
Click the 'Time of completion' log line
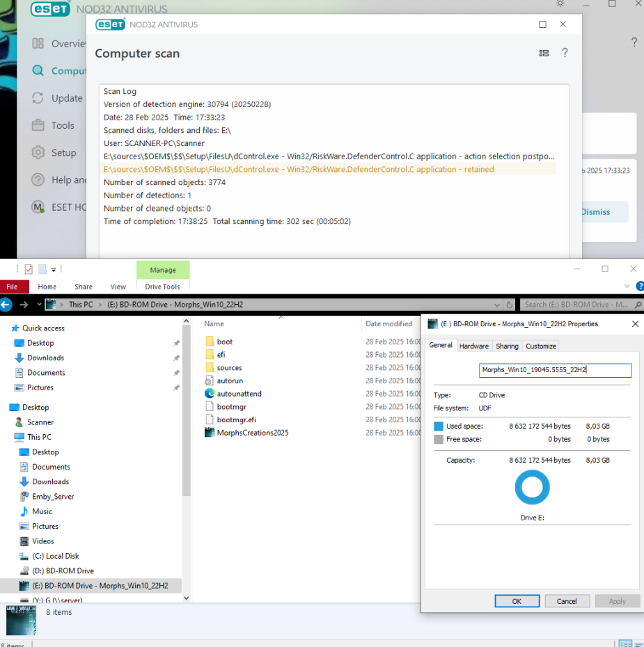click(227, 221)
